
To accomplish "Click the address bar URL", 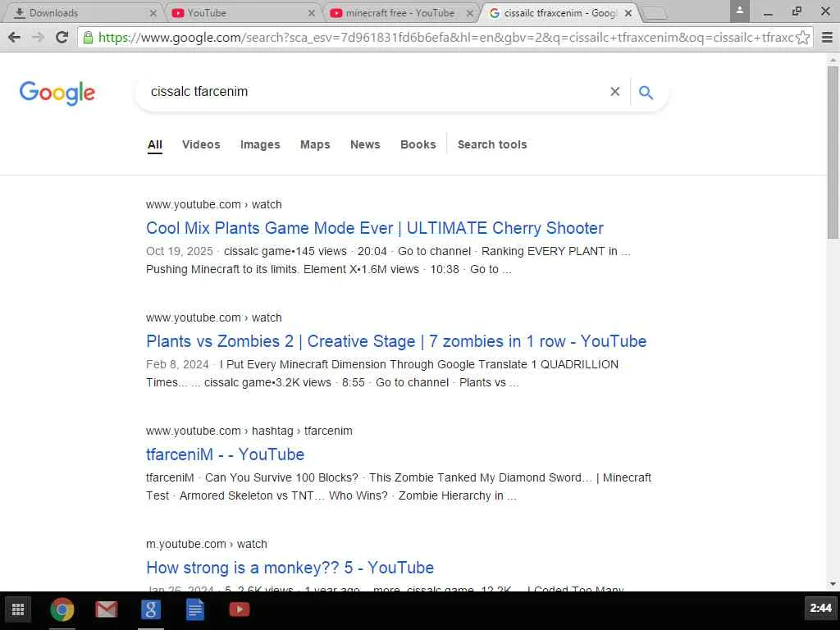I will point(445,38).
